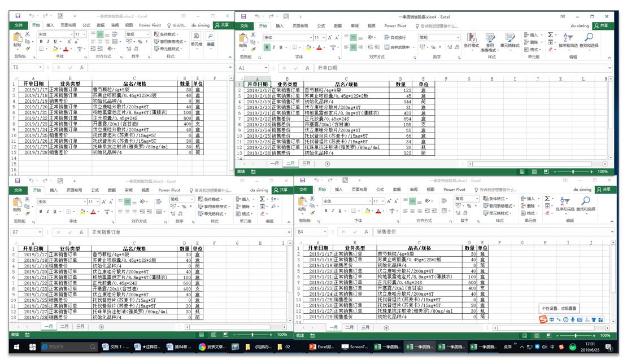Open Name Box B4 dropdown in xlsx:1
The height and width of the screenshot is (364, 627).
(325, 232)
